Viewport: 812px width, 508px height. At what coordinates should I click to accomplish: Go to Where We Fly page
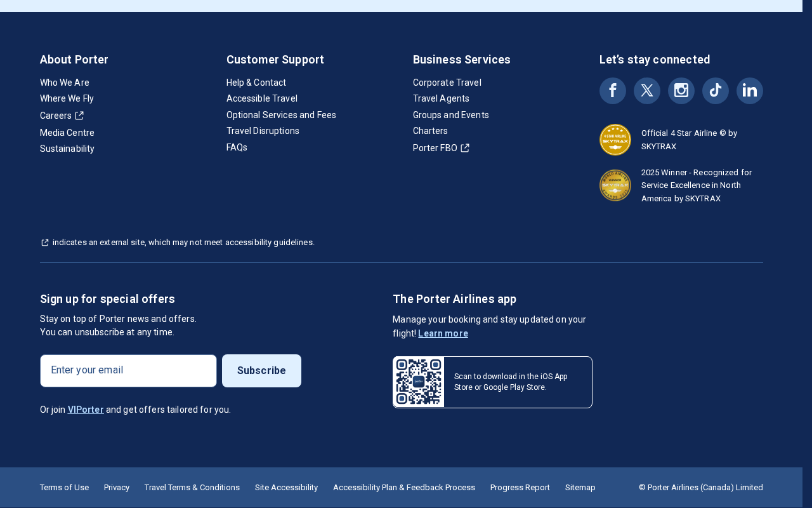tap(67, 98)
